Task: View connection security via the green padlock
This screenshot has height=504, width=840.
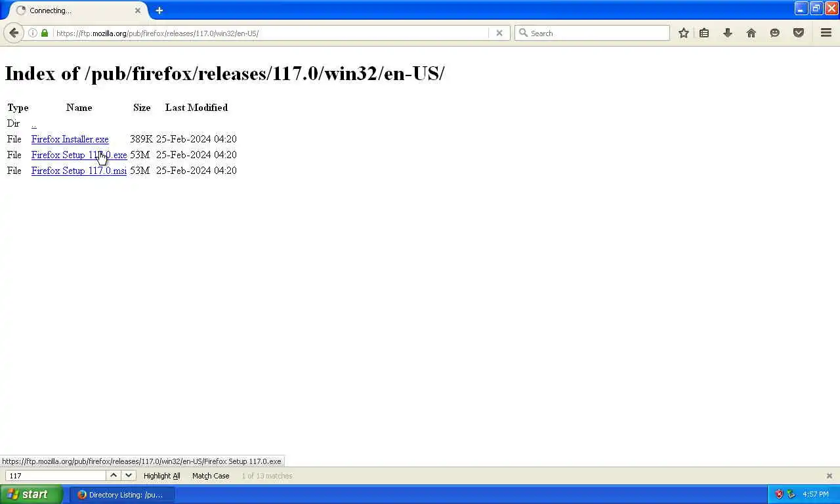Action: [45, 33]
